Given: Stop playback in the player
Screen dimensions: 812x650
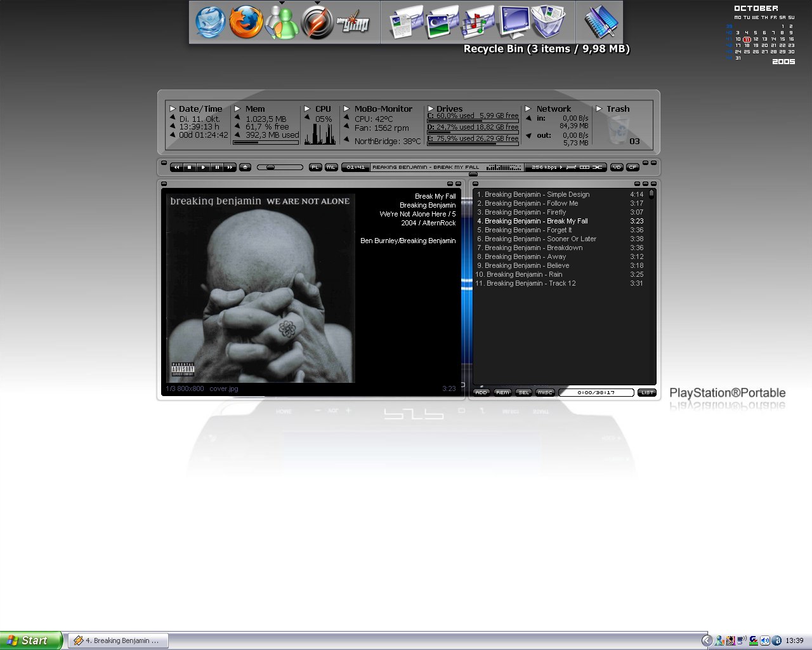Looking at the screenshot, I should pos(190,167).
